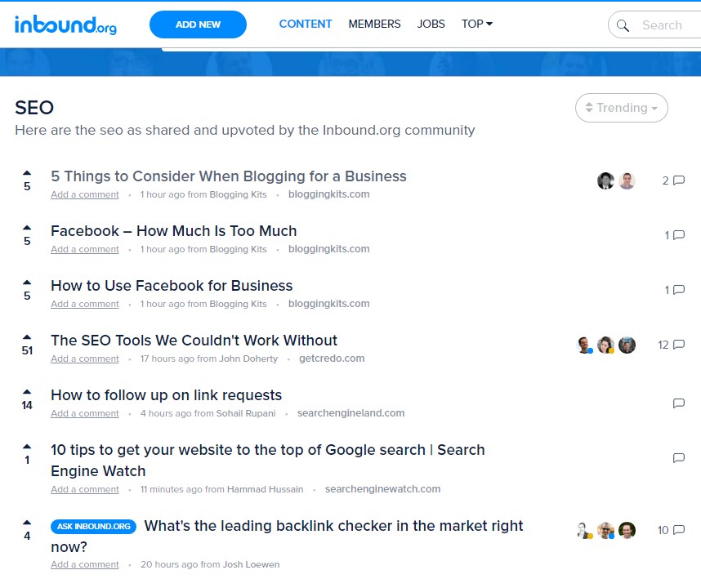Upvote 'How to follow up on link requests'
This screenshot has height=588, width=701.
point(27,392)
